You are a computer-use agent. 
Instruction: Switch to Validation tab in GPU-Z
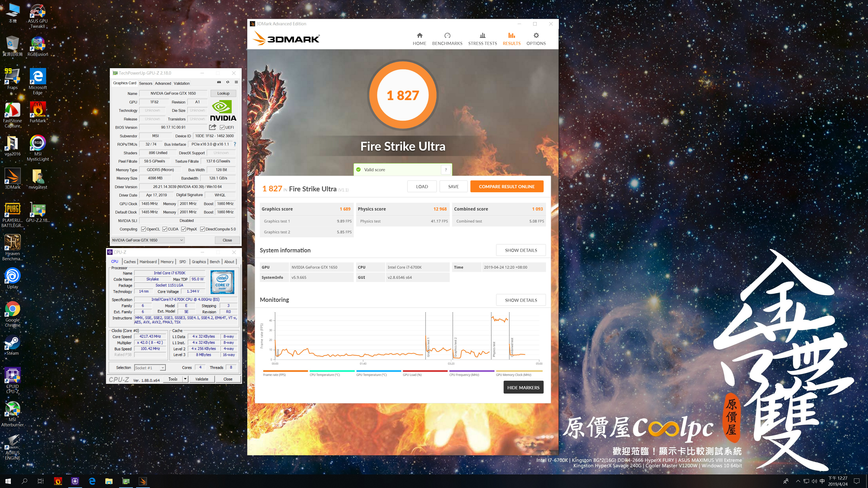point(182,84)
